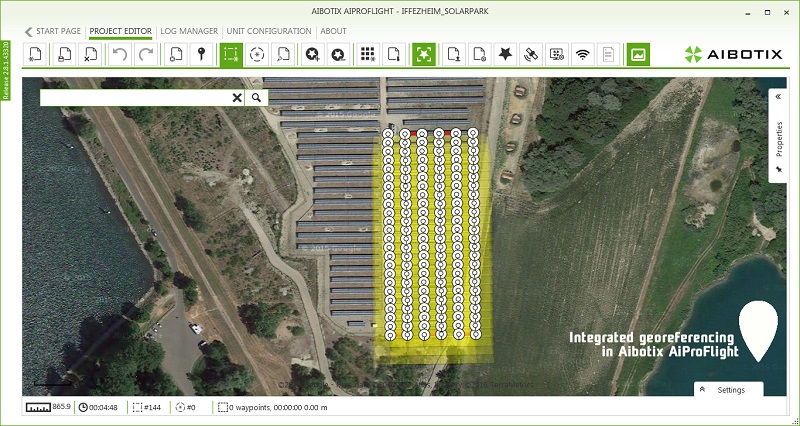The image size is (800, 426).
Task: Open the satellite GPS tool
Action: pyautogui.click(x=531, y=54)
